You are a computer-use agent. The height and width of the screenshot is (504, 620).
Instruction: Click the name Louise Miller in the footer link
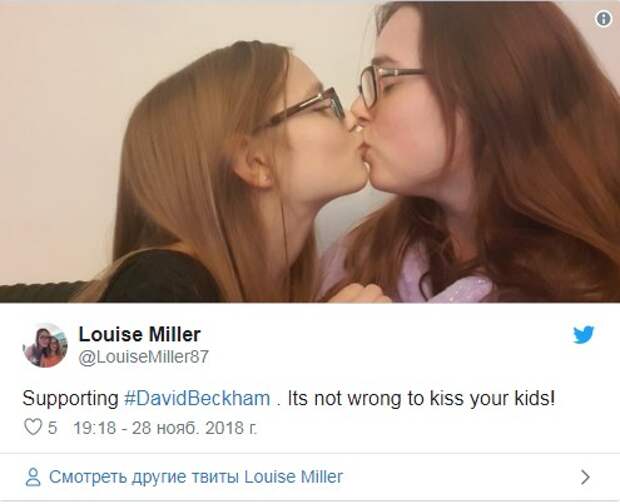point(293,477)
